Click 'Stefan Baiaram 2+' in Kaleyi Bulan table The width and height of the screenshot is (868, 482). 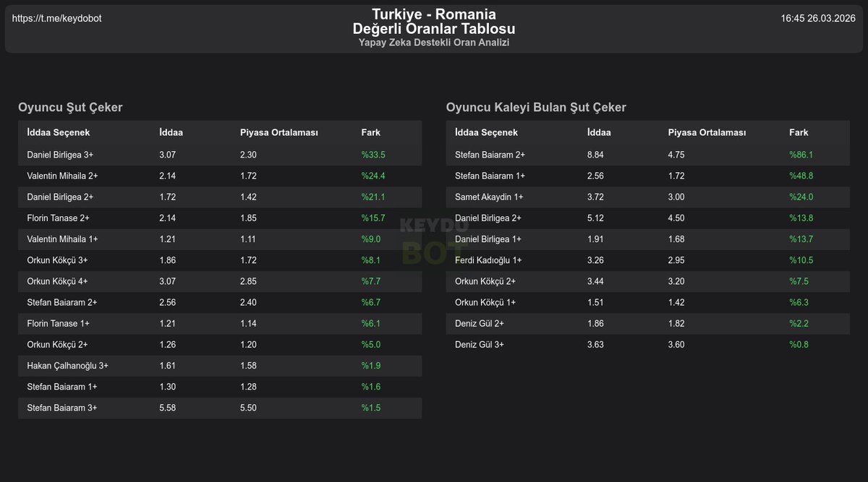coord(490,155)
